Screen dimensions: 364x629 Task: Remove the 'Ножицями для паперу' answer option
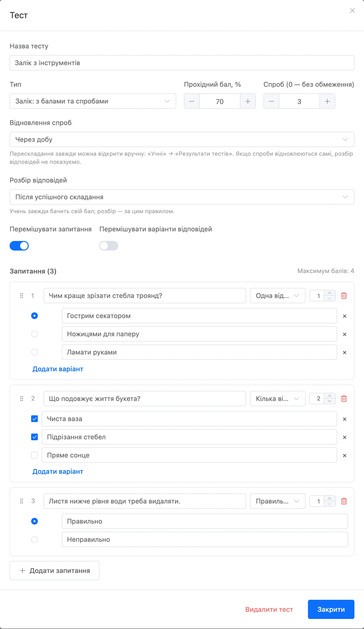coord(345,334)
